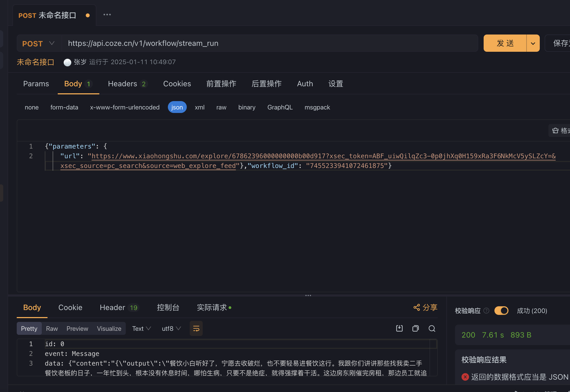Open the utf8 encoding dropdown

tap(171, 328)
